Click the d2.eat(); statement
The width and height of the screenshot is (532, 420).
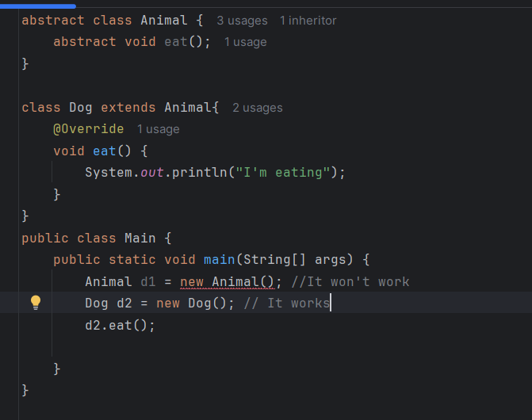click(x=120, y=326)
